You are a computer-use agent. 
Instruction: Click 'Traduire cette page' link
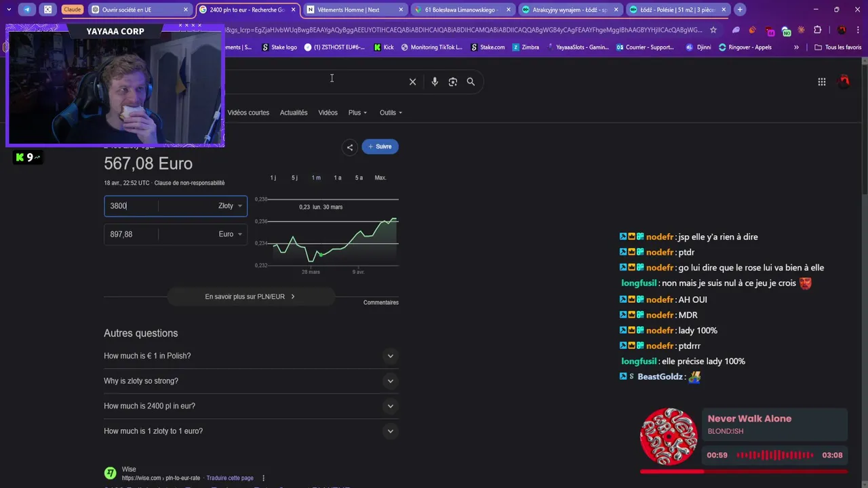[230, 478]
